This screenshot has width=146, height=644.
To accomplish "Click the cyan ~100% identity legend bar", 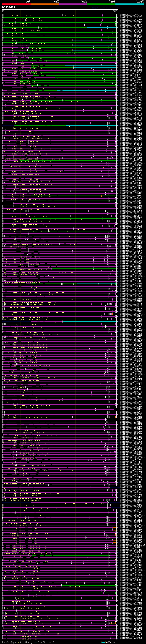I will pyautogui.click(x=130, y=4).
